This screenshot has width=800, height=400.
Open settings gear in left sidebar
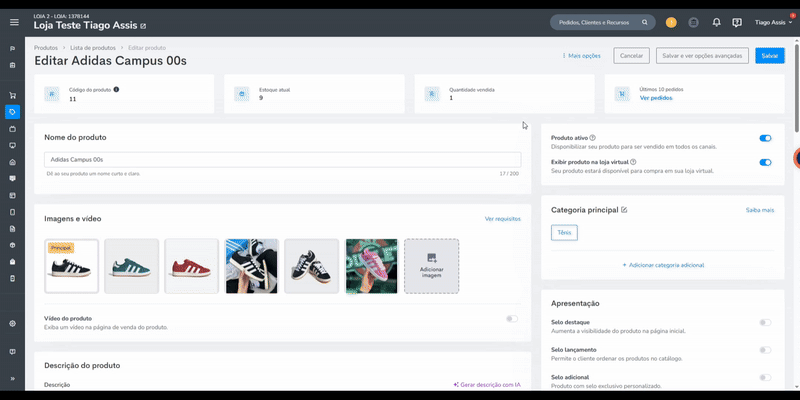coord(12,323)
